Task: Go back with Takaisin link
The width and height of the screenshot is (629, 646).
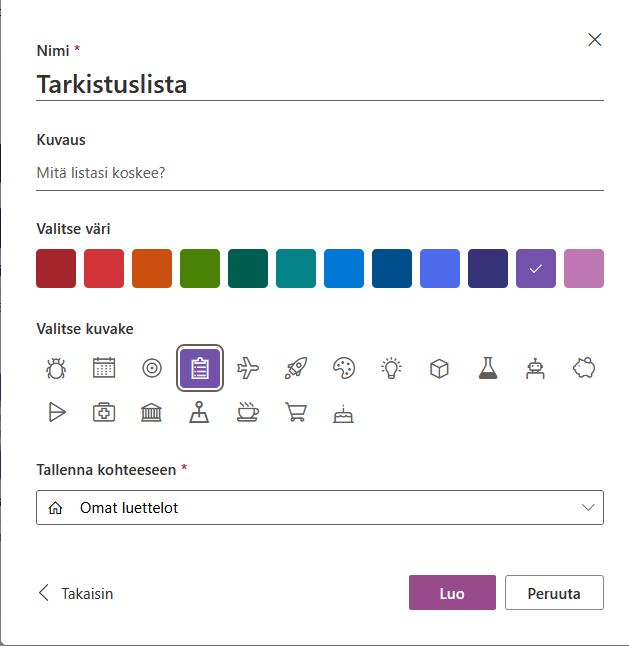Action: tap(76, 593)
